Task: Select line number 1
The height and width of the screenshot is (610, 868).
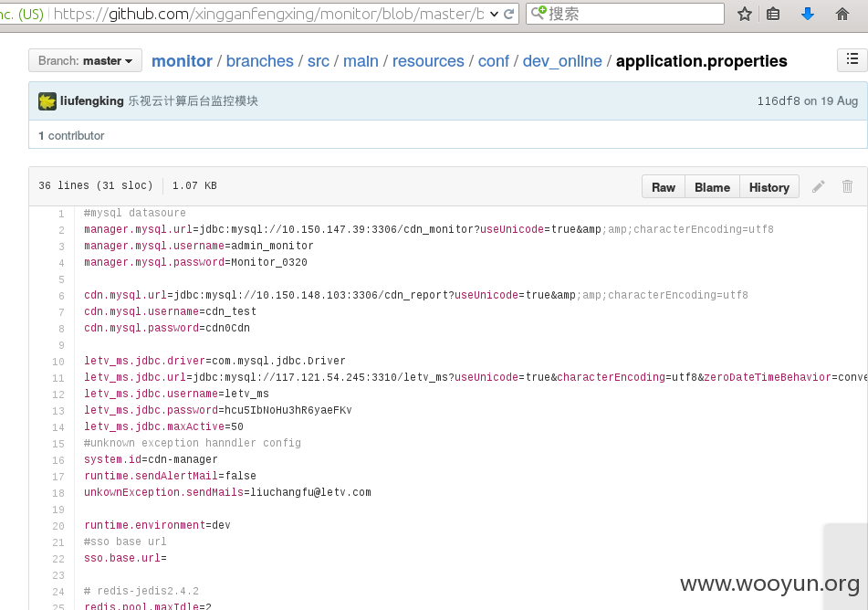Action: pyautogui.click(x=61, y=214)
